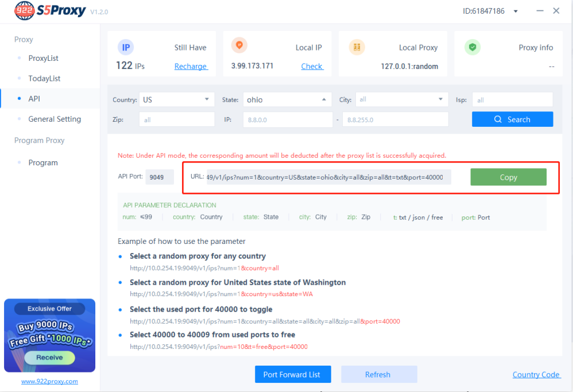573x392 pixels.
Task: Click the blue Search button
Action: coord(512,119)
